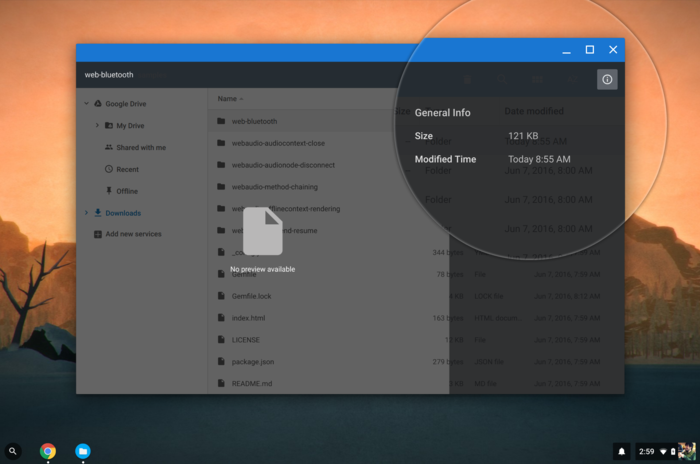Click the index.html file icon

pyautogui.click(x=222, y=318)
